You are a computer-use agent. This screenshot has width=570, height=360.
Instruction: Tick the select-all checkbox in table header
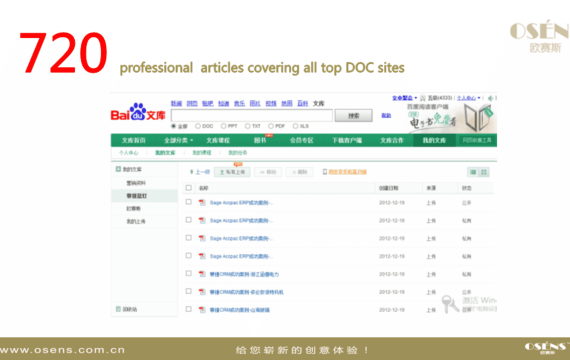[188, 188]
